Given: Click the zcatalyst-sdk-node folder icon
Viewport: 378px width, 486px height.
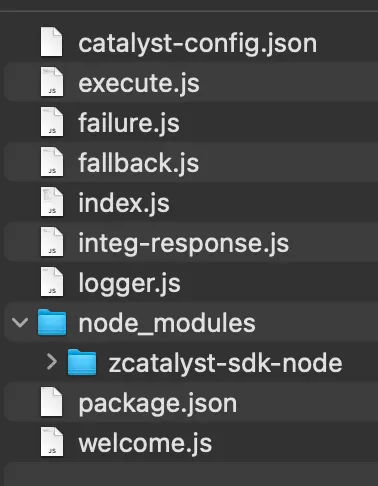Looking at the screenshot, I should tap(82, 362).
